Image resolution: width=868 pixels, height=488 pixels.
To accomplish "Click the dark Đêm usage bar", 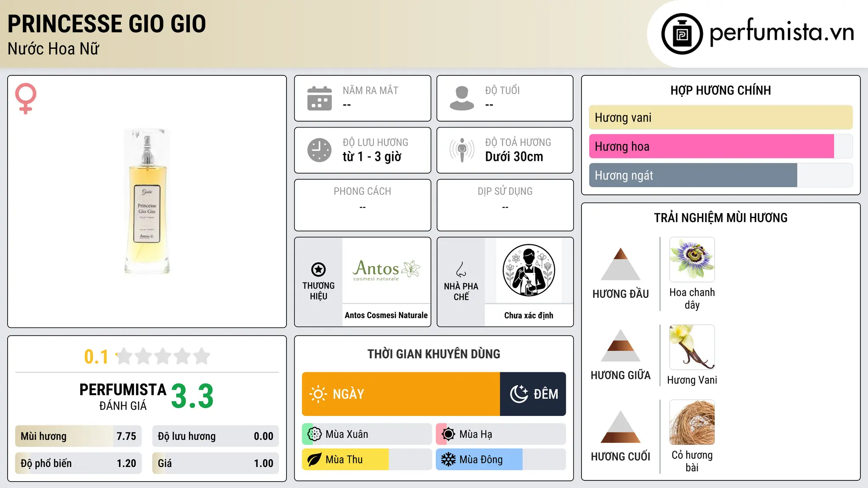I will (x=533, y=394).
